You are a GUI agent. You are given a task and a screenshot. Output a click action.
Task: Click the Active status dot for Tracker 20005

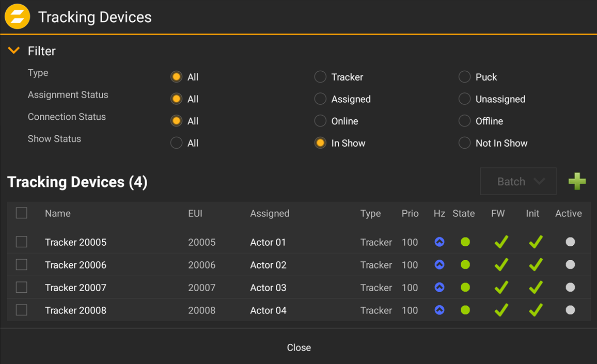570,242
